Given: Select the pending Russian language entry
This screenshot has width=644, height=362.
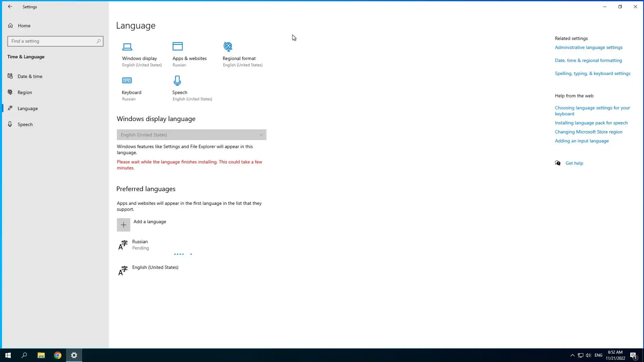Looking at the screenshot, I should (x=140, y=245).
